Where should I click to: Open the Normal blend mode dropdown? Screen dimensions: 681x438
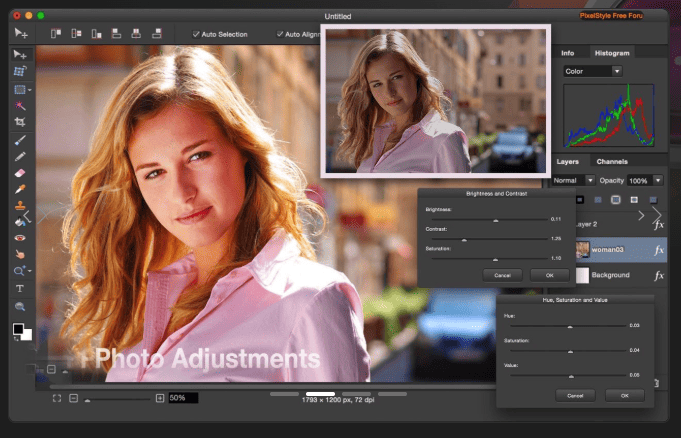click(x=573, y=180)
